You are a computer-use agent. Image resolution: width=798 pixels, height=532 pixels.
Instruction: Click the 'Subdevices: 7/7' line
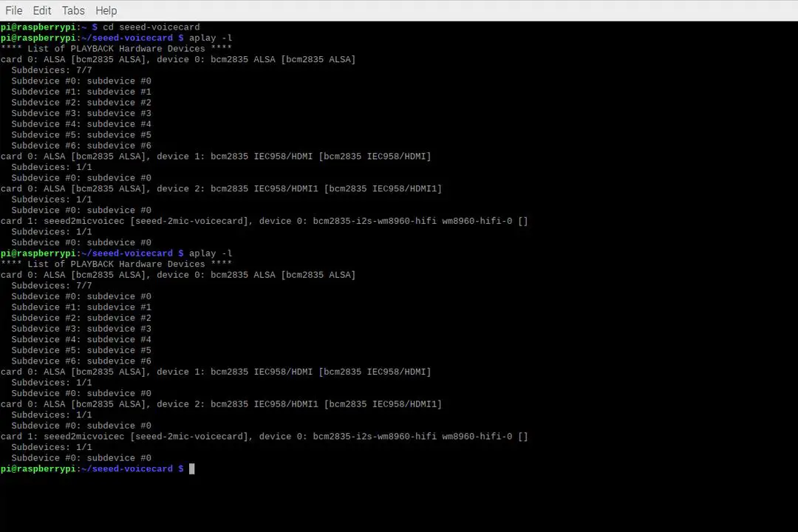point(51,69)
